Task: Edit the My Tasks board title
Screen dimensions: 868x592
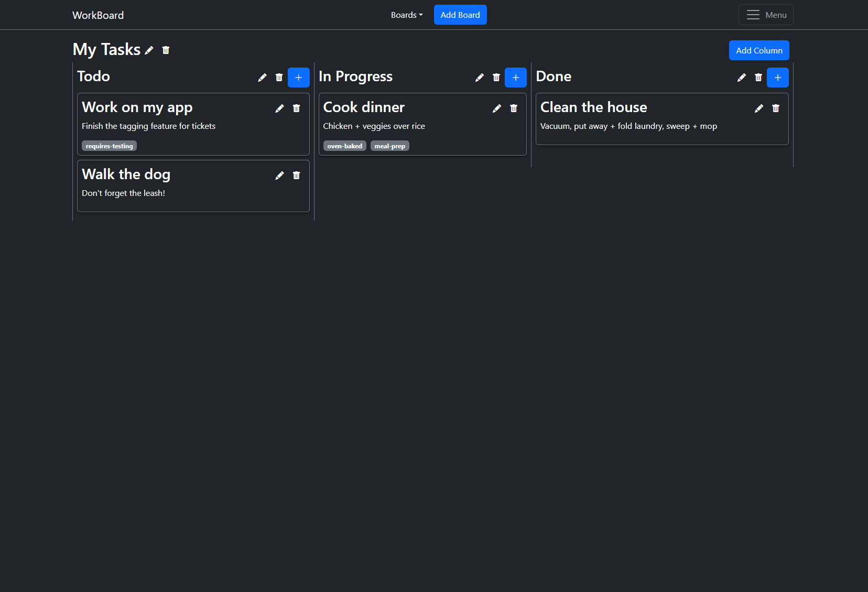Action: coord(149,50)
